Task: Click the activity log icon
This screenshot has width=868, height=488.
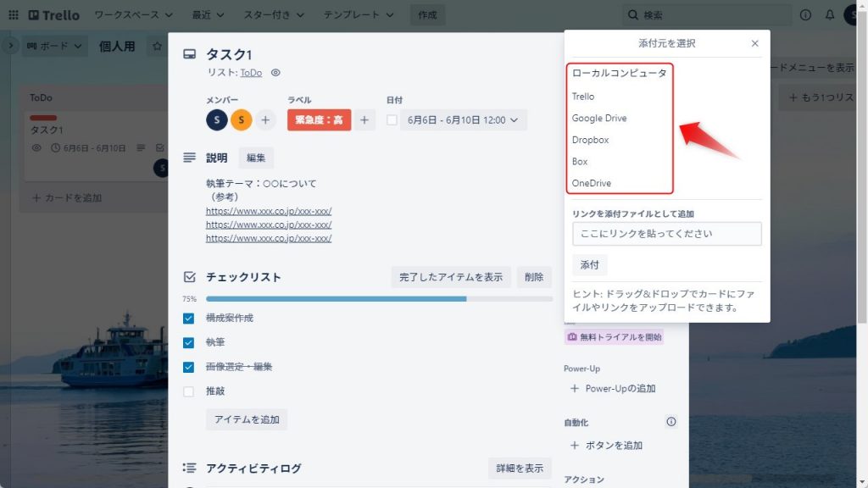Action: pyautogui.click(x=189, y=468)
